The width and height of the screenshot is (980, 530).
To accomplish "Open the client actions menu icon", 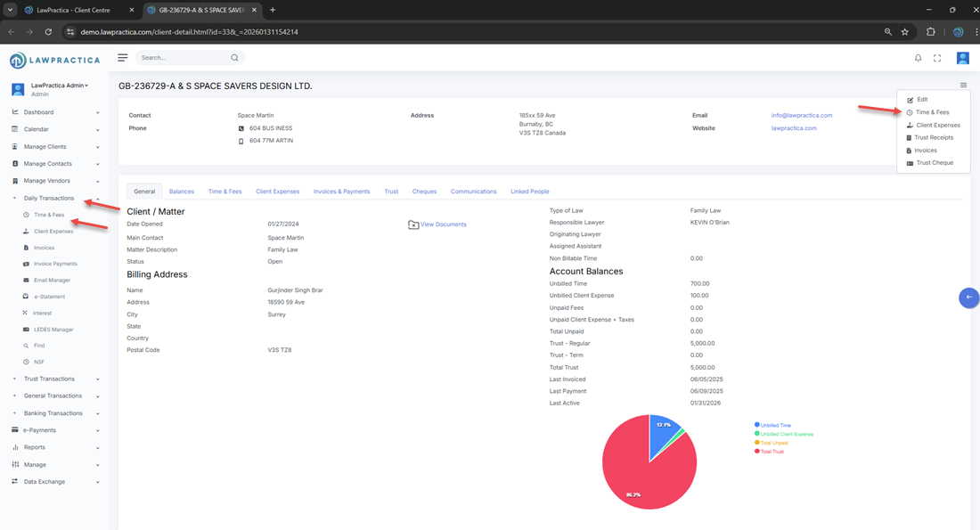I will [x=963, y=86].
